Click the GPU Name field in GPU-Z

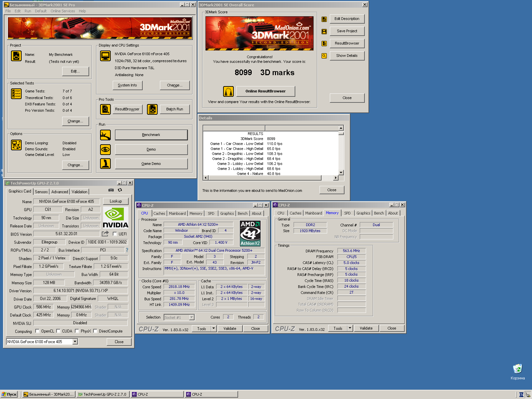pyautogui.click(x=66, y=201)
